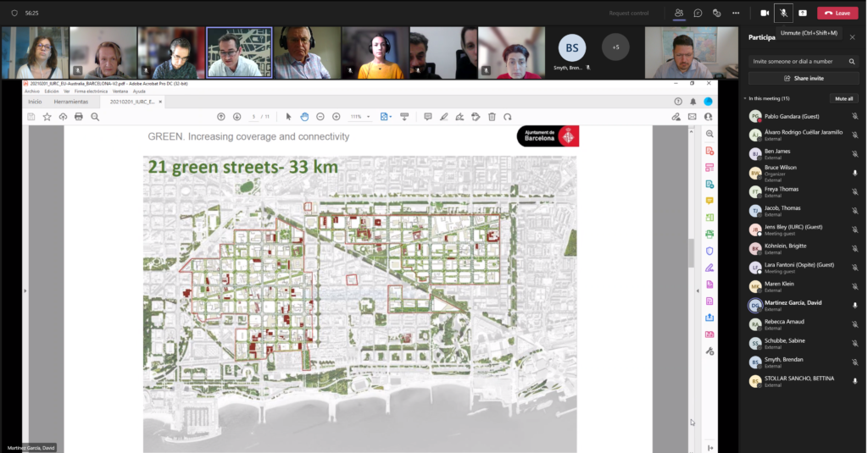Open the share content tray icon
This screenshot has width=868, height=453.
tap(803, 13)
